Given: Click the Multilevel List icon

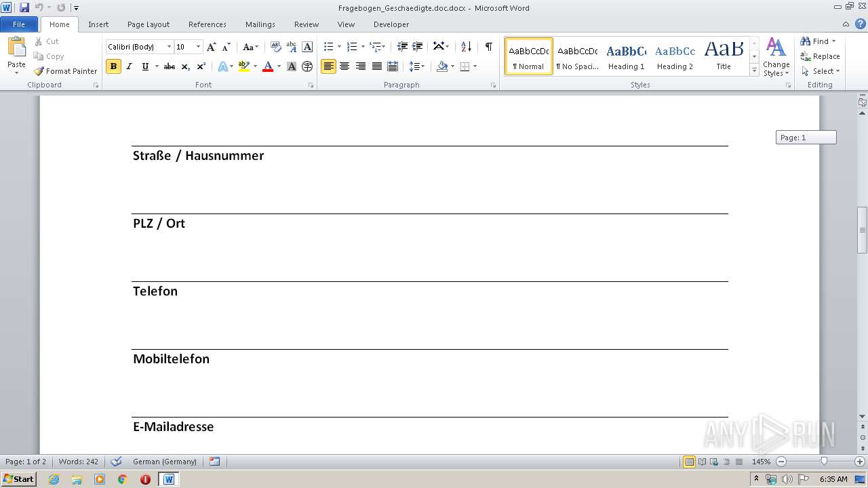Looking at the screenshot, I should pos(375,47).
